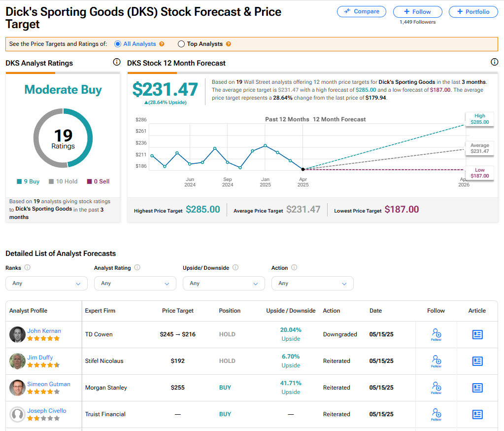Click the Action column header
The height and width of the screenshot is (431, 504).
332,311
